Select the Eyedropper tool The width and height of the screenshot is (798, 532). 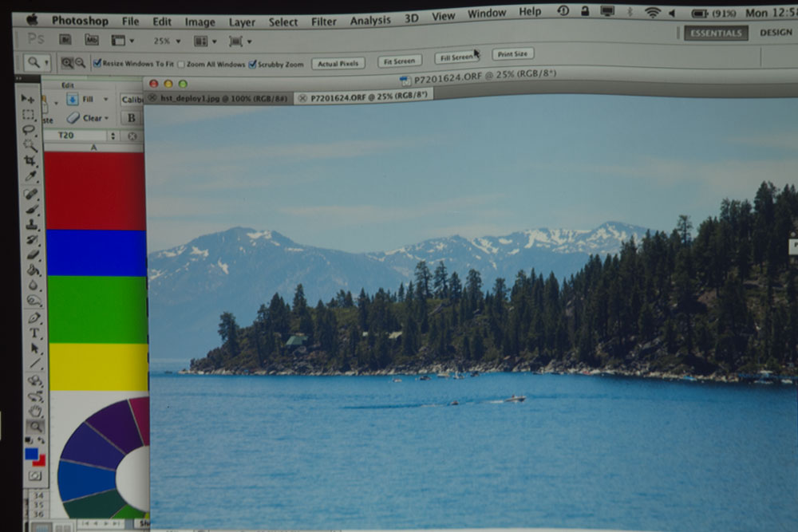[x=30, y=177]
